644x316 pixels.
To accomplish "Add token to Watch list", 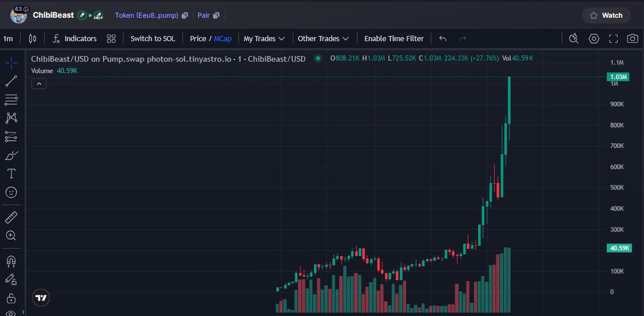I will point(606,15).
